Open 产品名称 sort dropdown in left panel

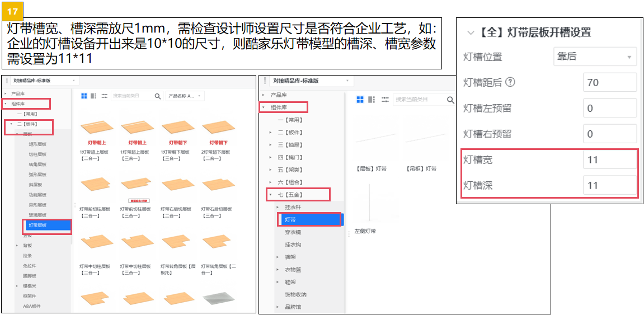click(x=185, y=96)
